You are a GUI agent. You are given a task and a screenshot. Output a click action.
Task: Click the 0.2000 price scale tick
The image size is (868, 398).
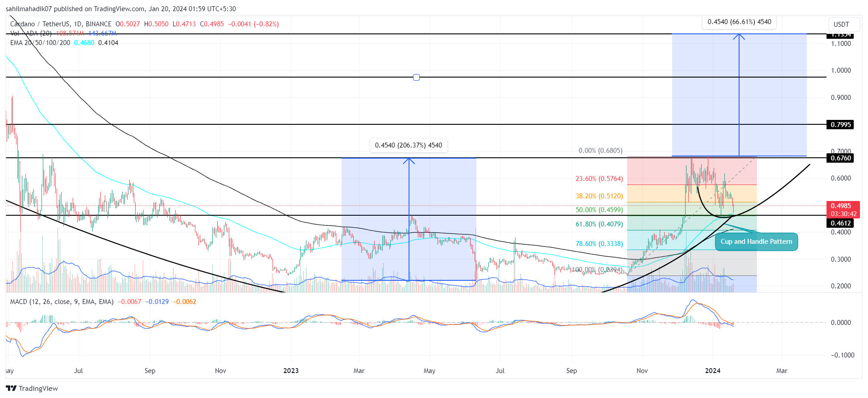tap(841, 286)
